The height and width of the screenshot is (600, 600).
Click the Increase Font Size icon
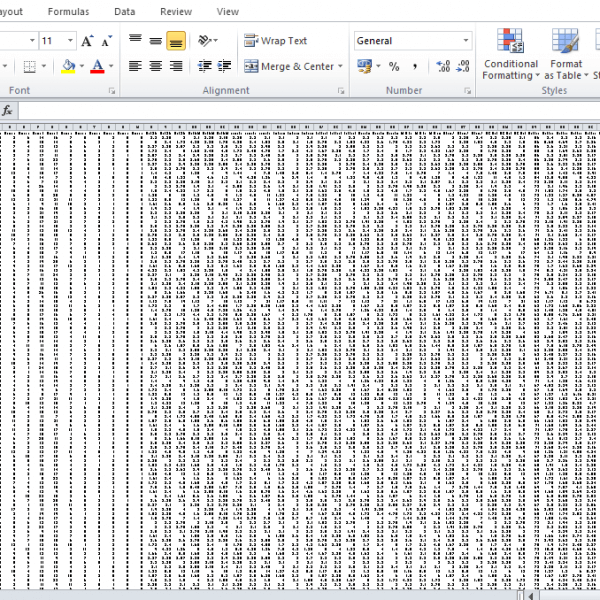(88, 41)
